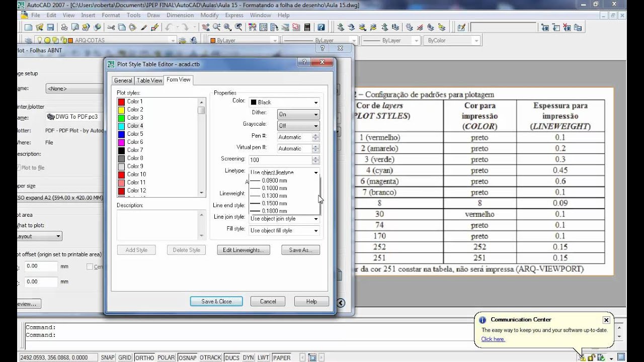Viewport: 644px width, 362px height.
Task: Click the Copy toolbar icon
Action: coord(122,27)
